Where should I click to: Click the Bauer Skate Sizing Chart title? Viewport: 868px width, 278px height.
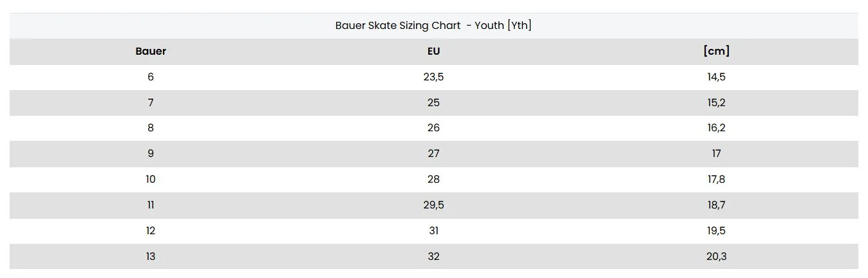click(x=433, y=26)
